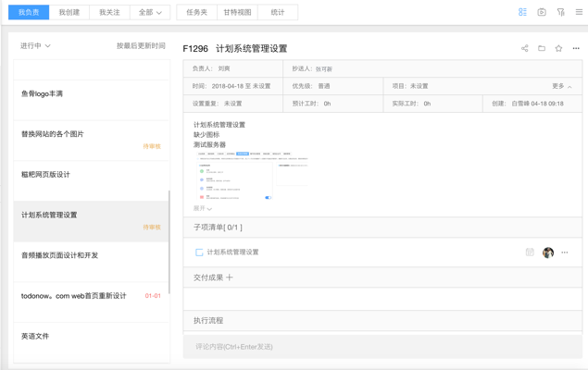Switch to list layout view icon
The height and width of the screenshot is (370, 588).
[522, 12]
